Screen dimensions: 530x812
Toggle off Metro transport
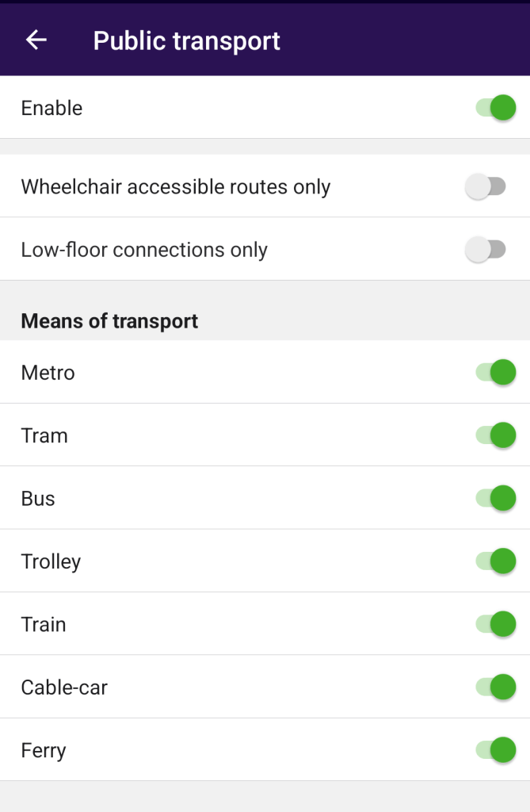pyautogui.click(x=496, y=373)
